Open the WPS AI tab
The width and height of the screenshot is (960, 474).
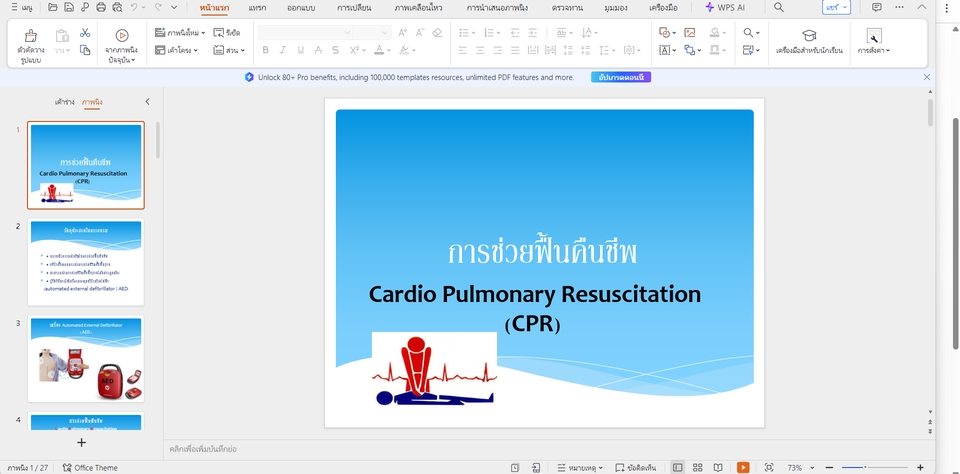tap(725, 7)
